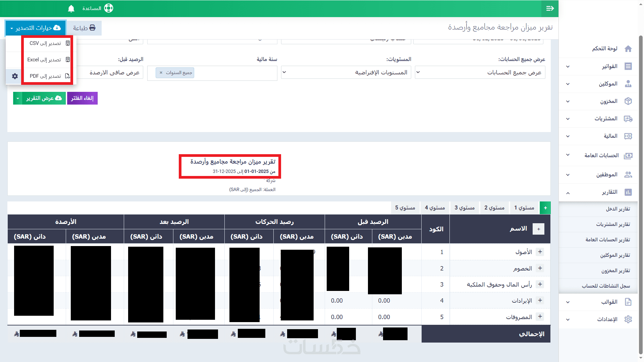Open عرض جميع الحسابات dropdown
The image size is (644, 362).
(x=480, y=72)
